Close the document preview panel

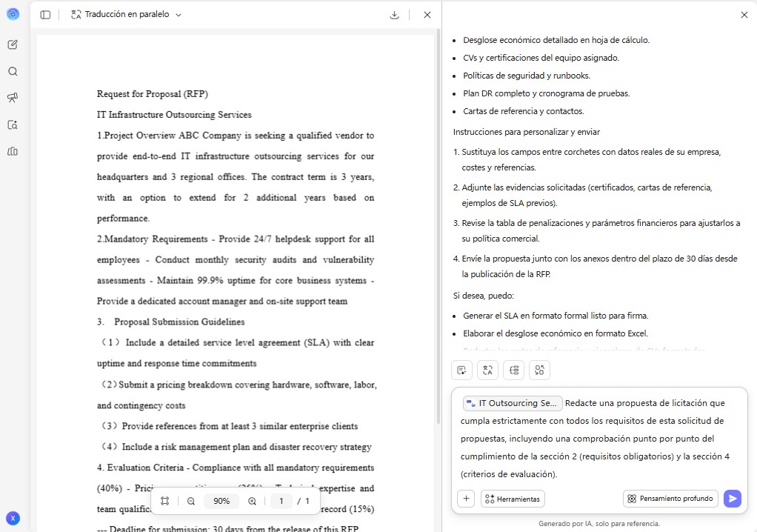427,15
